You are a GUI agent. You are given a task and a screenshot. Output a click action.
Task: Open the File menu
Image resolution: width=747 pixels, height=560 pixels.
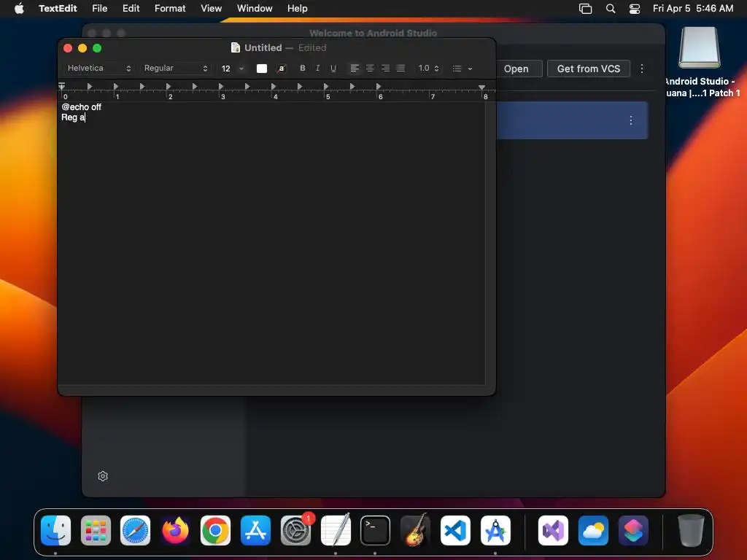coord(99,8)
